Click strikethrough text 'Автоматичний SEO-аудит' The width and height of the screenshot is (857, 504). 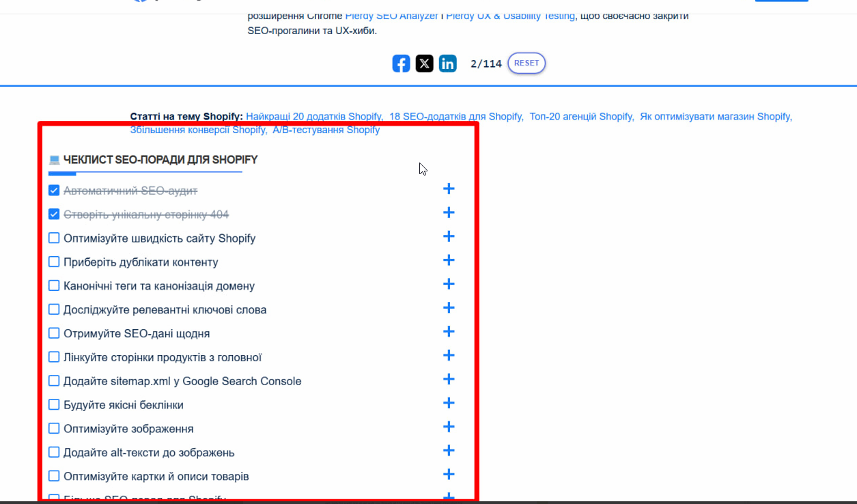tap(130, 191)
